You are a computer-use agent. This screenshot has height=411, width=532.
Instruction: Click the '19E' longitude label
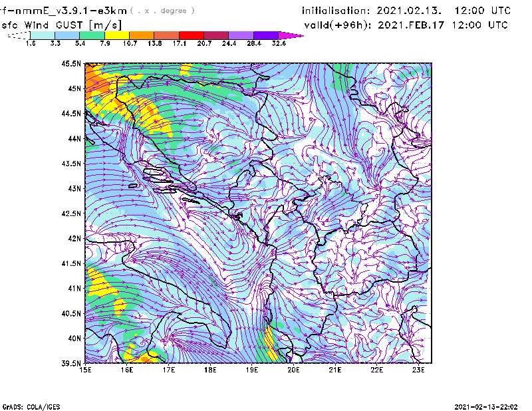click(x=252, y=370)
